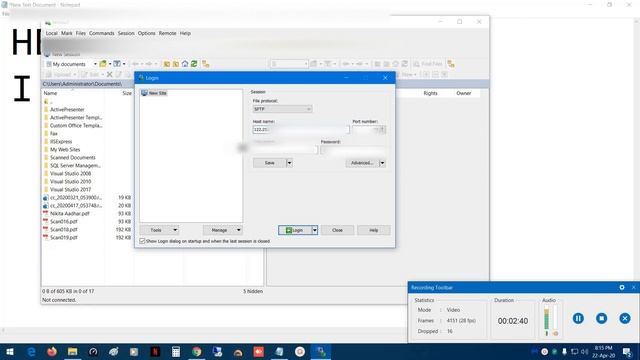
Task: Click the Save button in the session form
Action: click(269, 163)
